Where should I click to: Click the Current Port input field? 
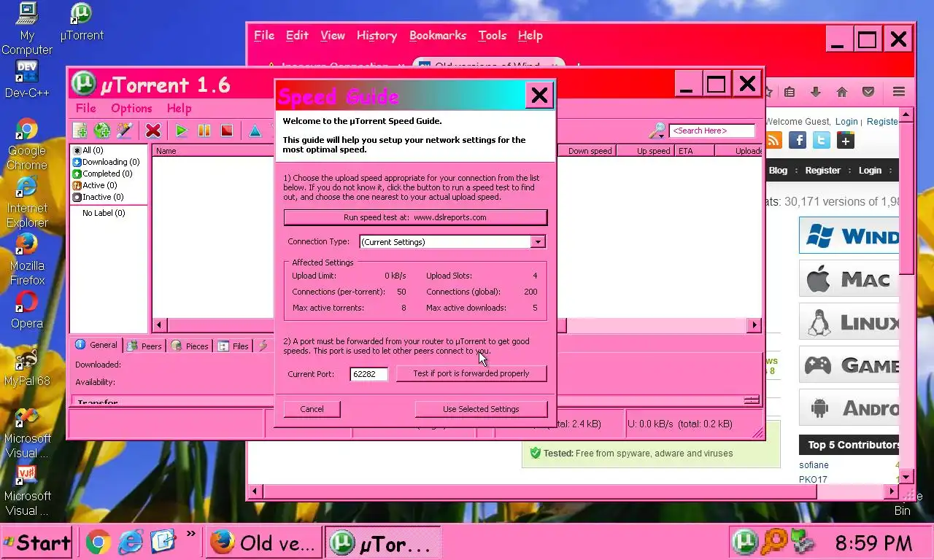coord(369,374)
